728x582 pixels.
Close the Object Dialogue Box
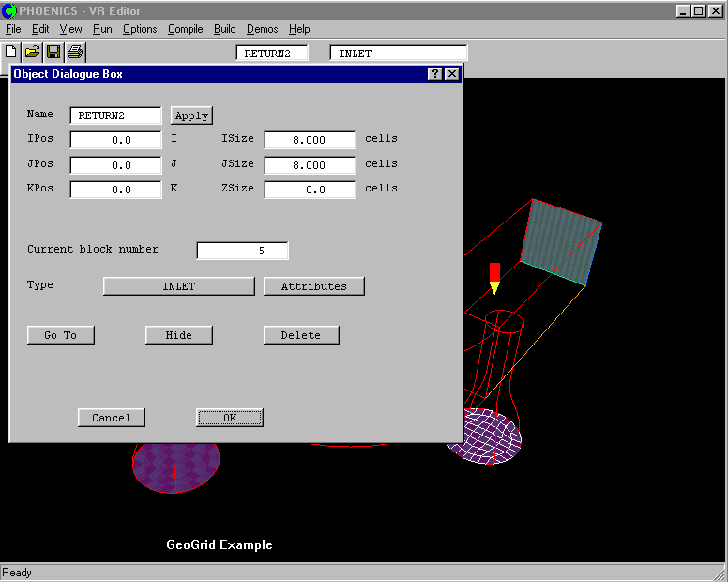(452, 74)
